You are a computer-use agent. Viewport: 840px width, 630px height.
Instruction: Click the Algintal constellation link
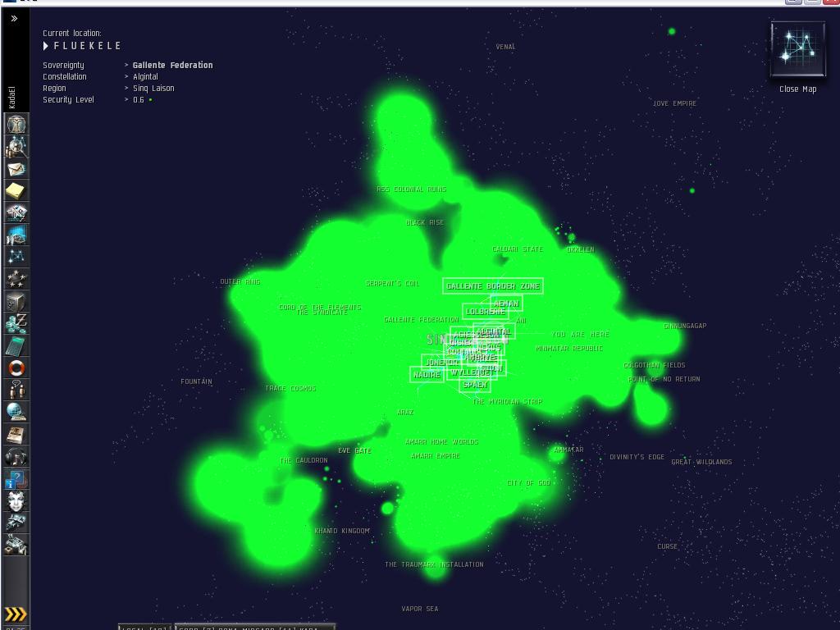[x=145, y=76]
